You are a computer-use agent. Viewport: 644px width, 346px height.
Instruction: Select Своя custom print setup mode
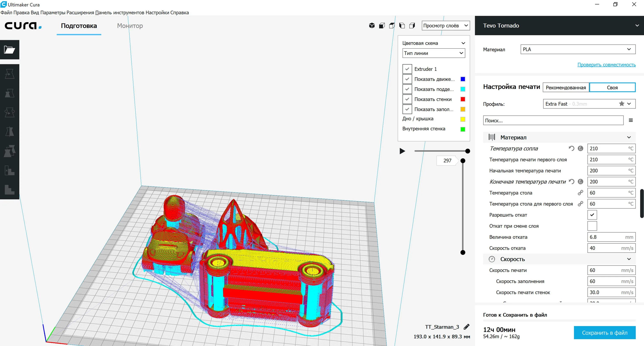click(x=612, y=88)
